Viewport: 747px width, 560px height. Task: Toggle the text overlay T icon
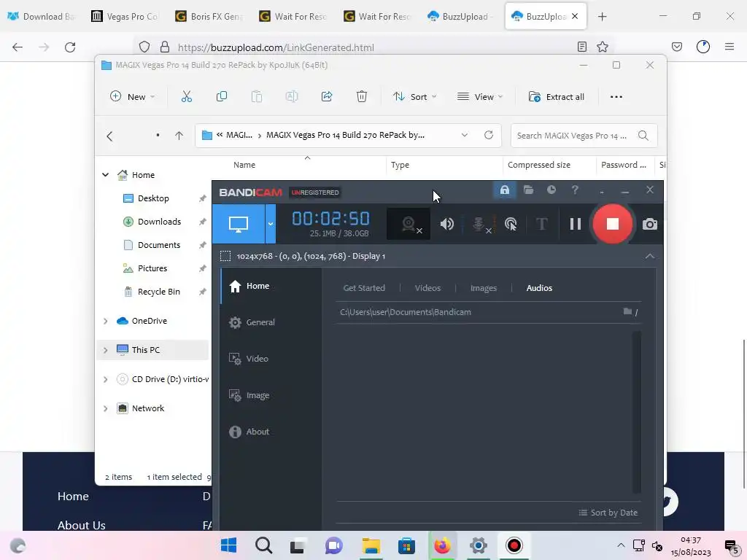click(x=542, y=224)
